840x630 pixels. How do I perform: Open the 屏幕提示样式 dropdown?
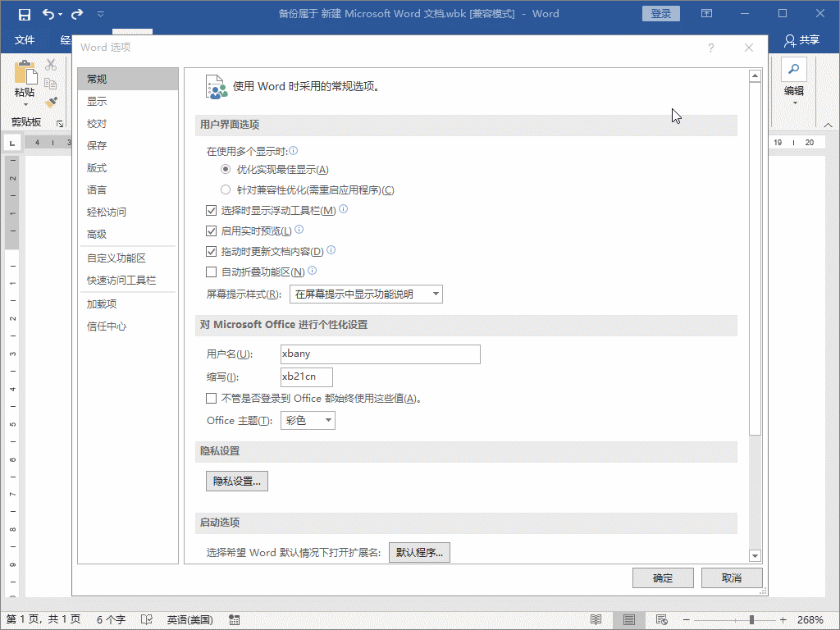[x=366, y=294]
